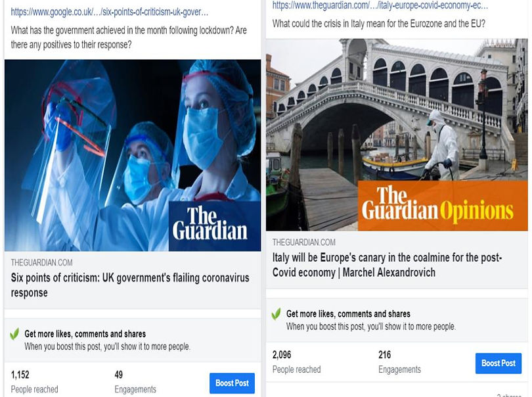Open headline Six points of criticism article
The width and height of the screenshot is (532, 397).
click(x=130, y=285)
